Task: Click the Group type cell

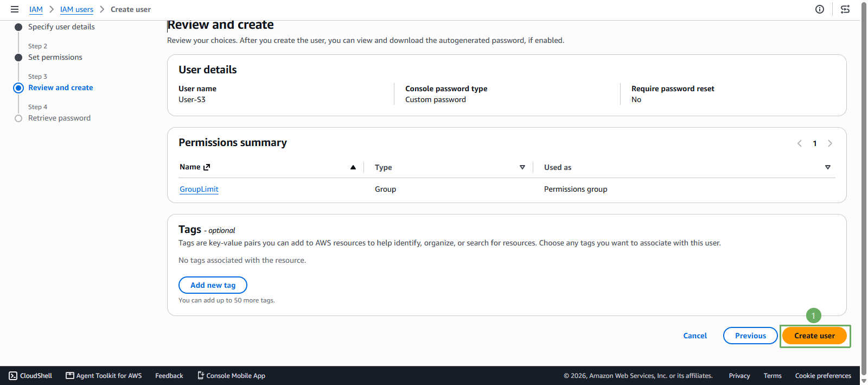Action: coord(385,189)
